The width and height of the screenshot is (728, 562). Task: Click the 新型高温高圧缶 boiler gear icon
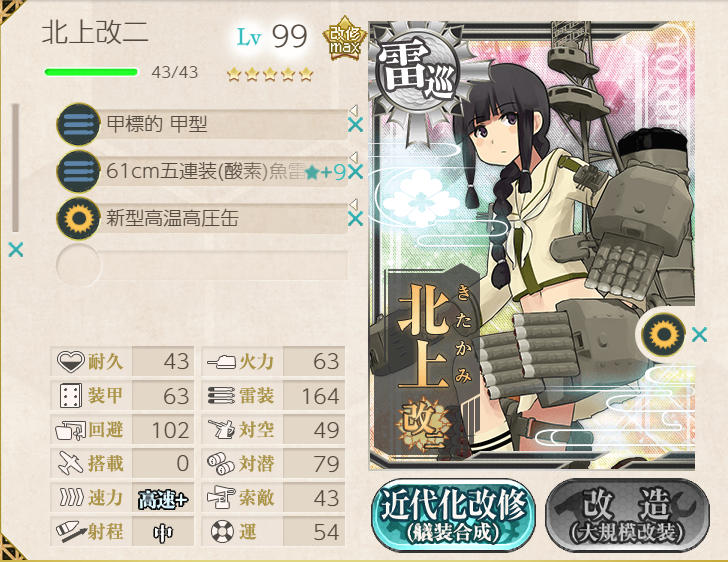coord(78,218)
